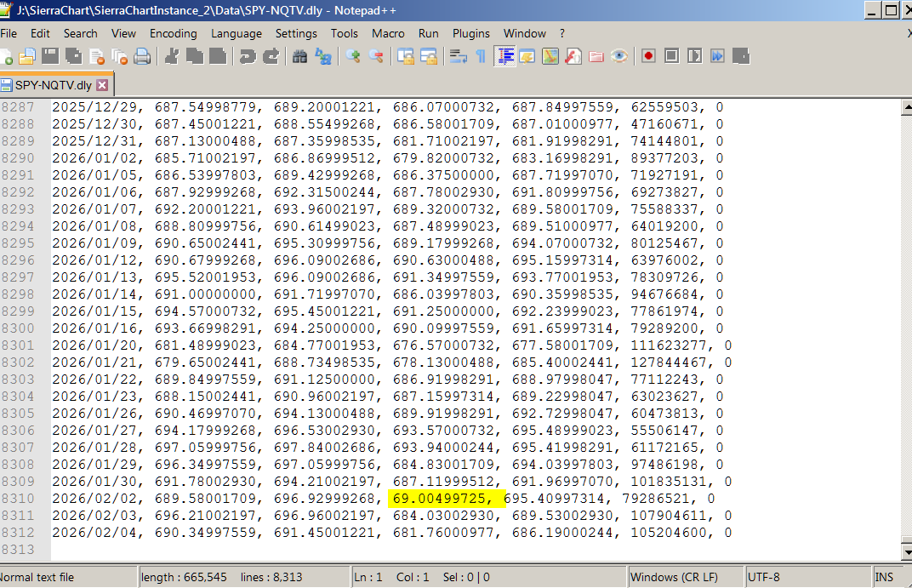Screen dimensions: 912x588
Task: Start macro recording with red dot icon
Action: (x=648, y=56)
